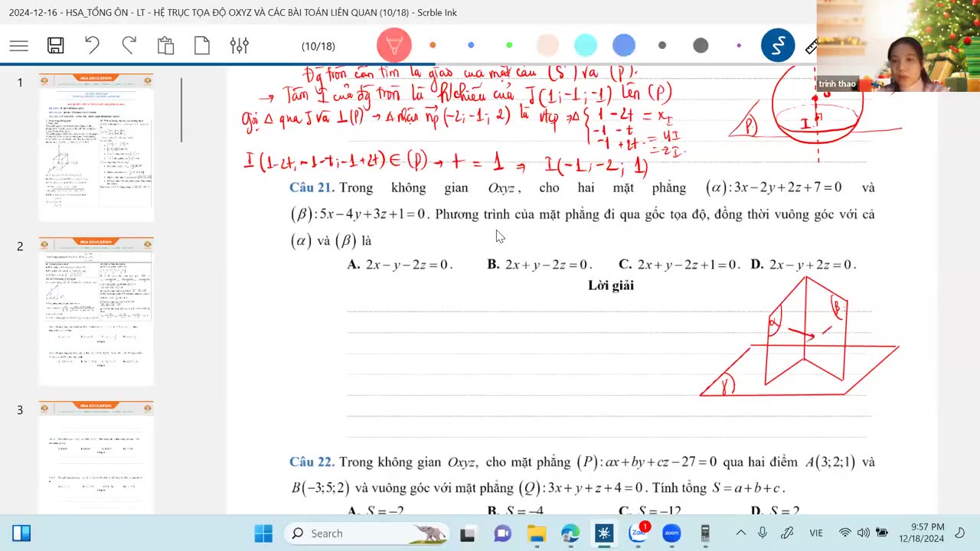
Task: Click answer C. 2x + y − 2z + 1 = 0
Action: [679, 265]
